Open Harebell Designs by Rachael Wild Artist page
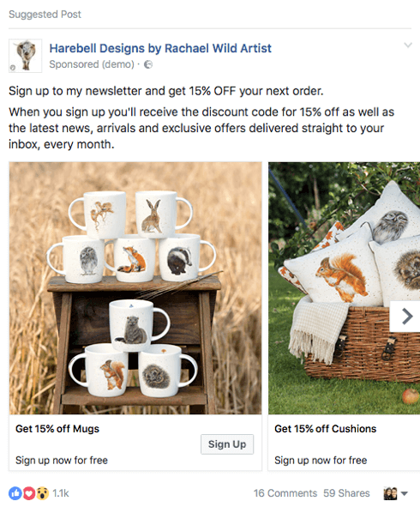Viewport: 420px width, 507px height. (160, 48)
